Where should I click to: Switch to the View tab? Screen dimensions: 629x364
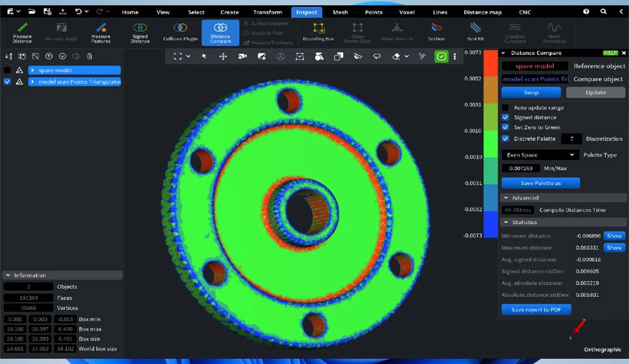[x=163, y=12]
